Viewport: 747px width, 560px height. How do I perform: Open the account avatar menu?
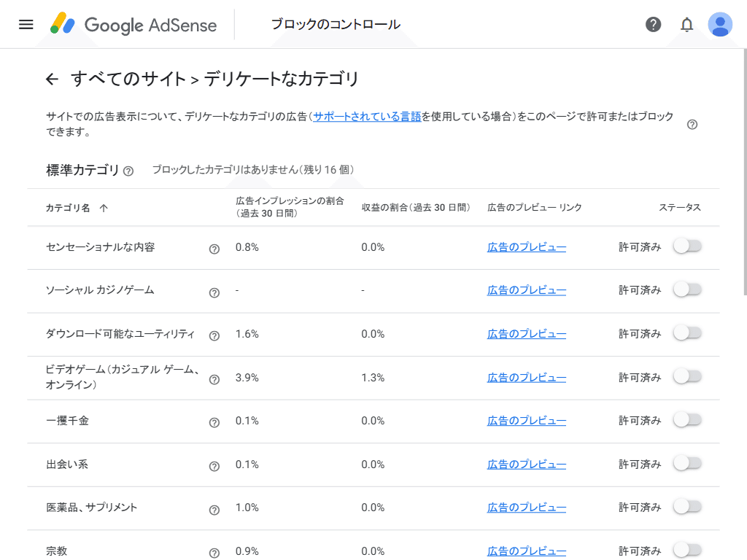coord(720,24)
